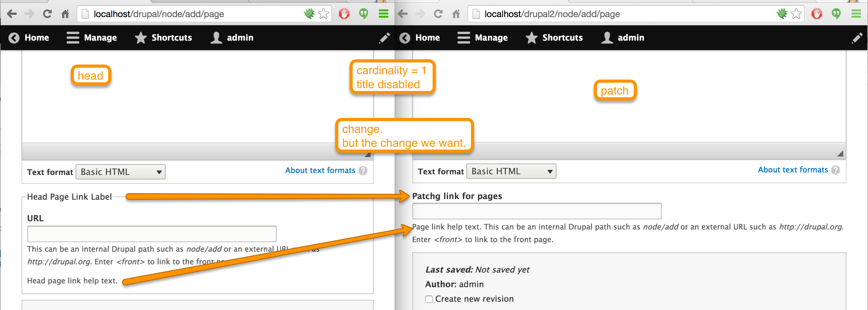Viewport: 868px width, 310px height.
Task: Open green chat bubble extension in right browser
Action: (836, 14)
